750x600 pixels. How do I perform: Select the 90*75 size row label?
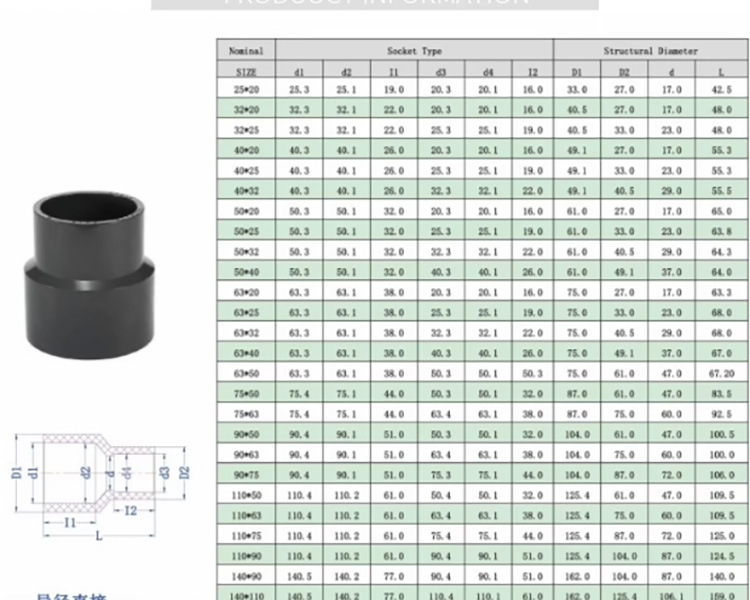(246, 474)
